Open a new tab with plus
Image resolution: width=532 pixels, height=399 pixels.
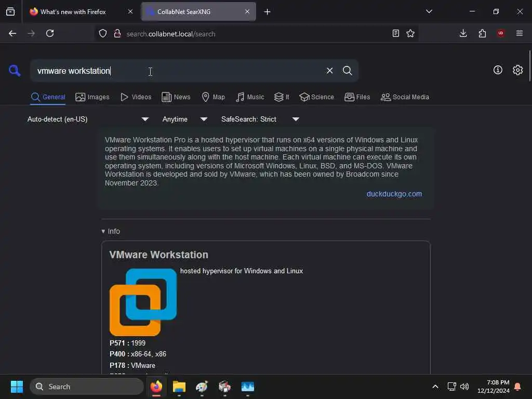pyautogui.click(x=267, y=12)
